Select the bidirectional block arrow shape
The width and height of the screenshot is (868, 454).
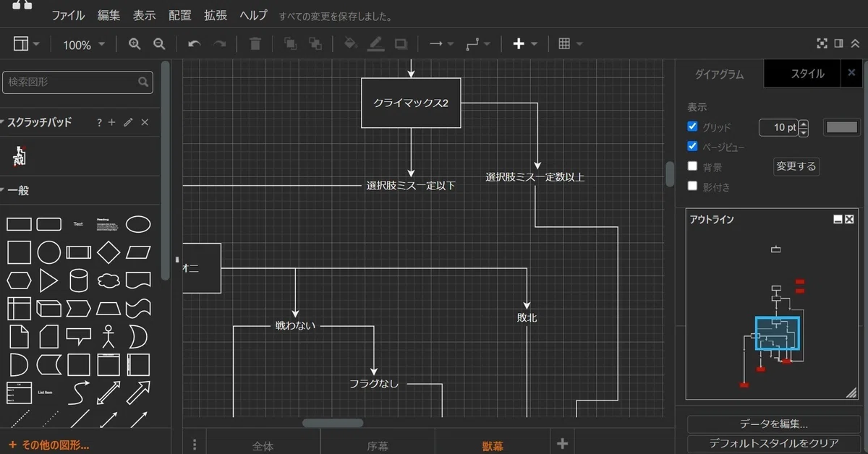click(x=109, y=393)
